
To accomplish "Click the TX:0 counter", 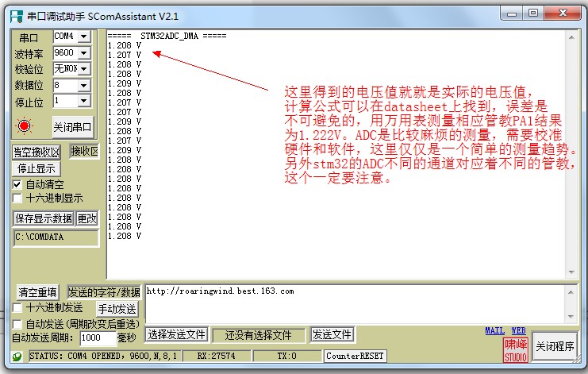I will point(287,356).
